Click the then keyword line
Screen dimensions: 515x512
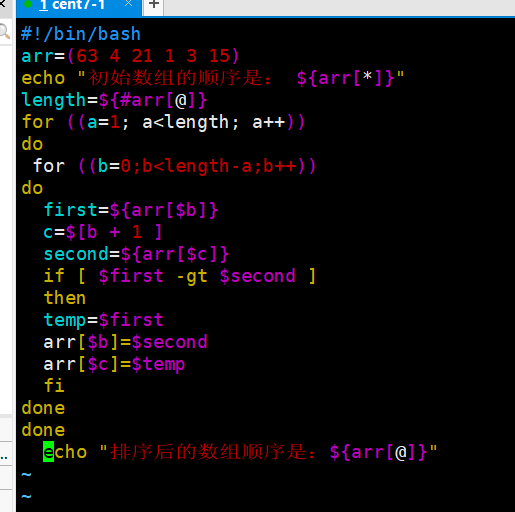(x=65, y=298)
